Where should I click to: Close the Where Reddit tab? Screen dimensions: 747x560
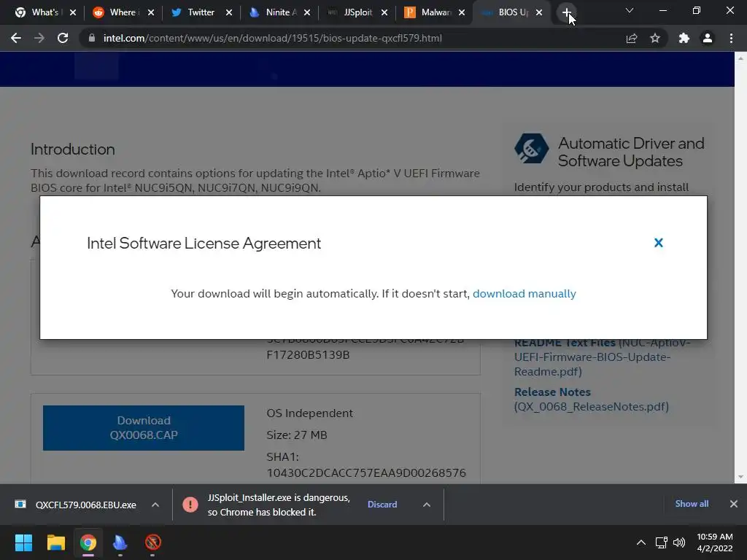151,12
